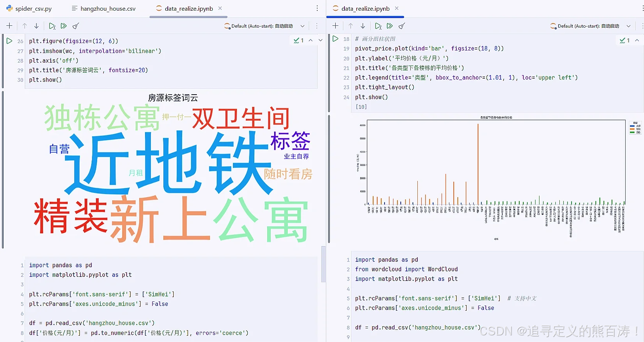Close the left data_realize.ipynb tab
Image resolution: width=644 pixels, height=342 pixels.
(x=220, y=7)
